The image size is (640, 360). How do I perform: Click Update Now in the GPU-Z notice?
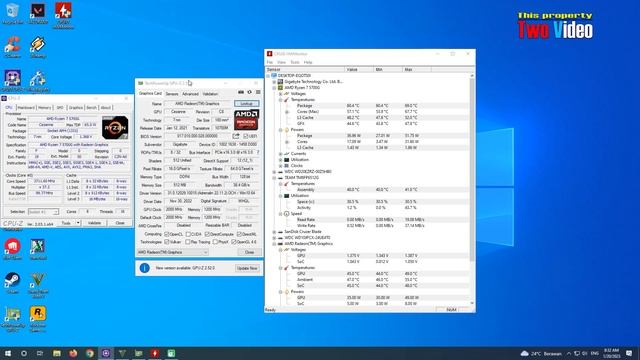point(247,268)
